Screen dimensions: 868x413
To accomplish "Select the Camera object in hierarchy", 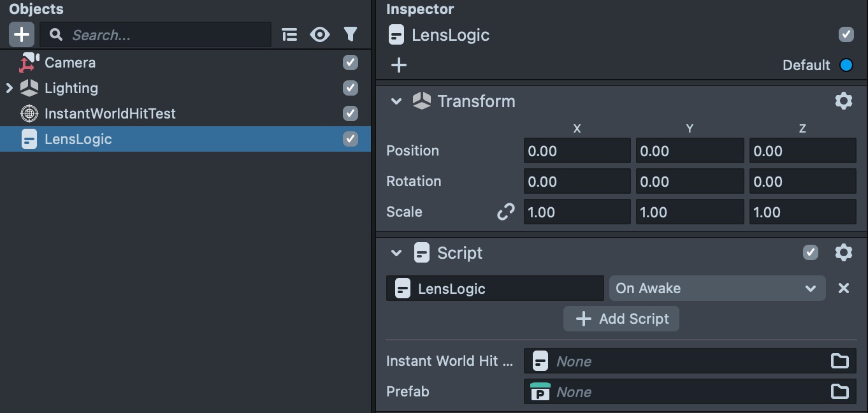I will (70, 62).
